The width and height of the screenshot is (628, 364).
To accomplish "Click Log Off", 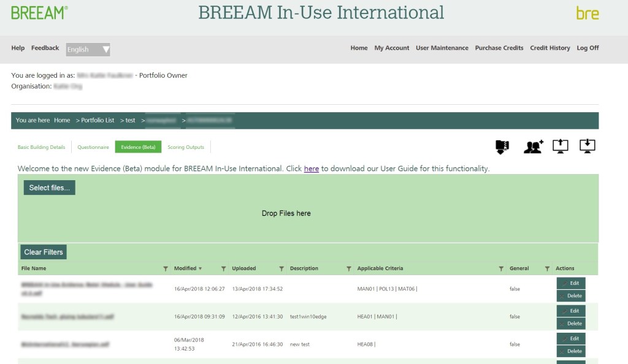I will click(x=588, y=48).
